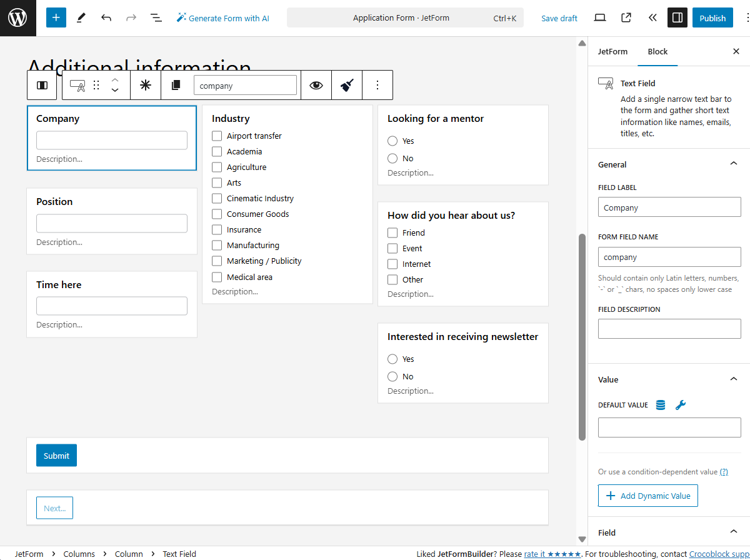Collapse the General section in Block panel
The image size is (750, 560).
pyautogui.click(x=733, y=163)
